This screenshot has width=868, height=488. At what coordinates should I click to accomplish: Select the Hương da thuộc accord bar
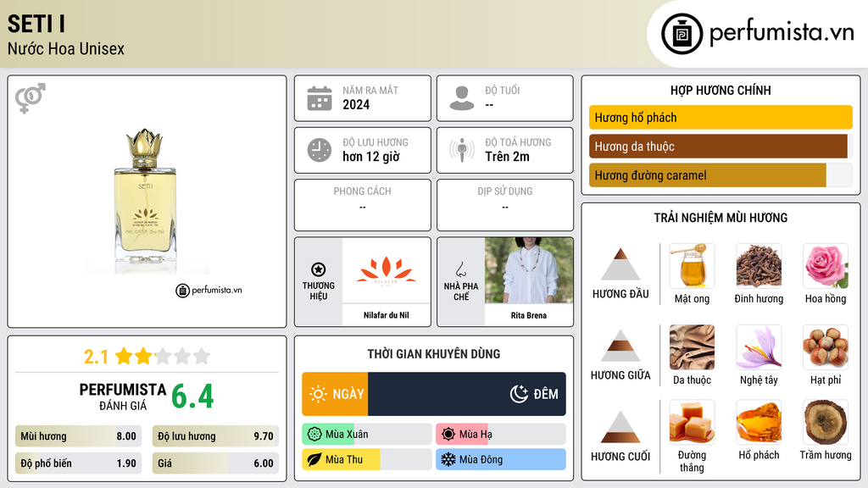click(721, 147)
